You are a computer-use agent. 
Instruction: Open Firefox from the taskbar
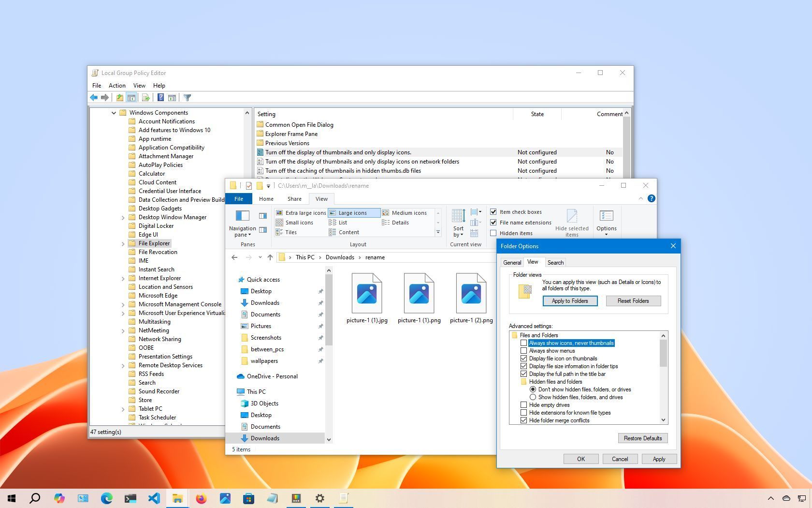(x=202, y=498)
